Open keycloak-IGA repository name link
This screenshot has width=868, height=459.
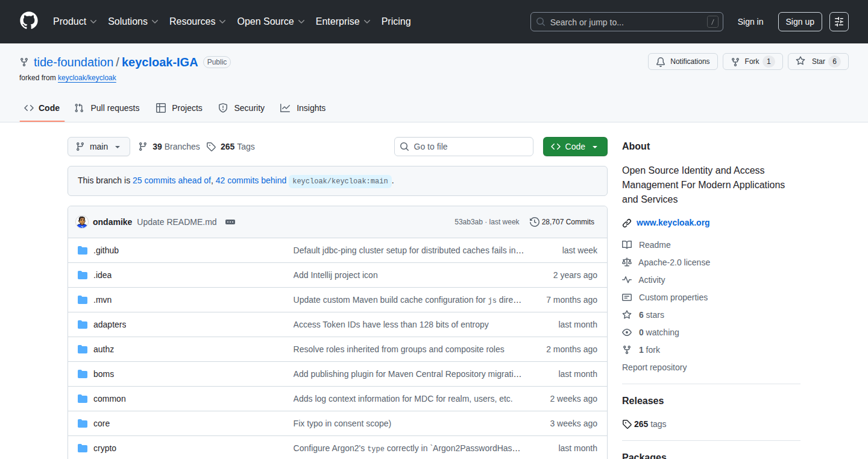click(160, 62)
